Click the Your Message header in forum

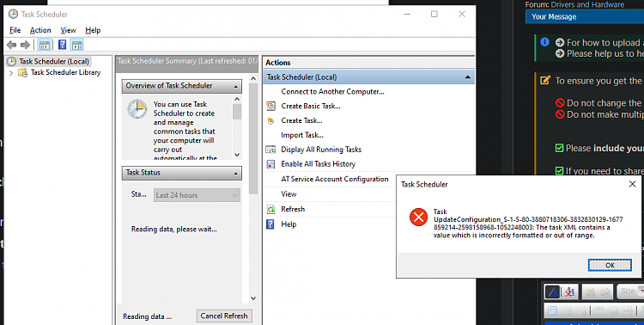pyautogui.click(x=554, y=17)
